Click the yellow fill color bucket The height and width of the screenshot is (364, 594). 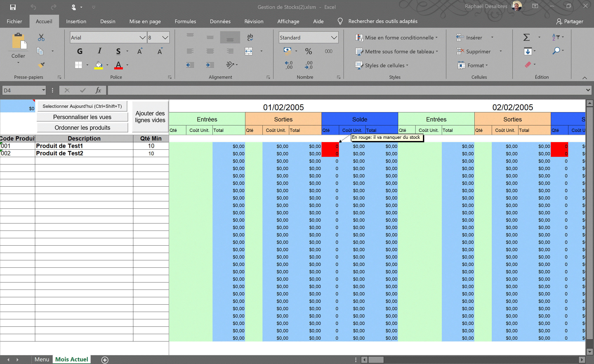98,65
